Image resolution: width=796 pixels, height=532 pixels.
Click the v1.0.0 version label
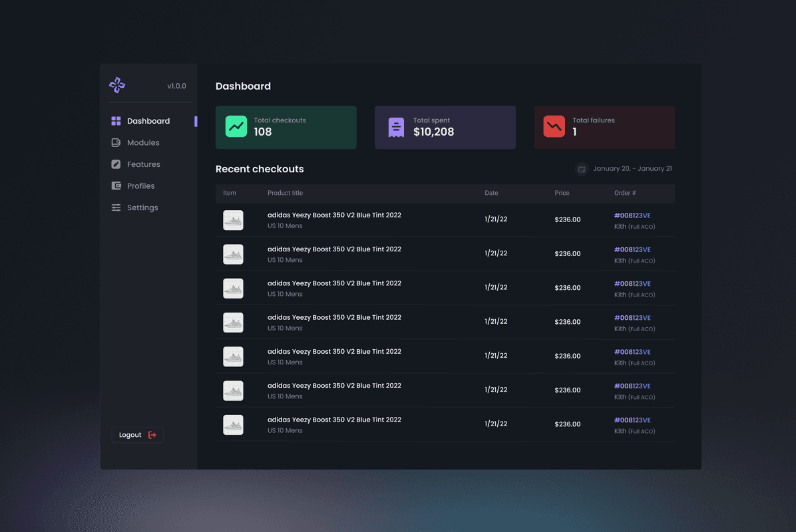[x=177, y=85]
